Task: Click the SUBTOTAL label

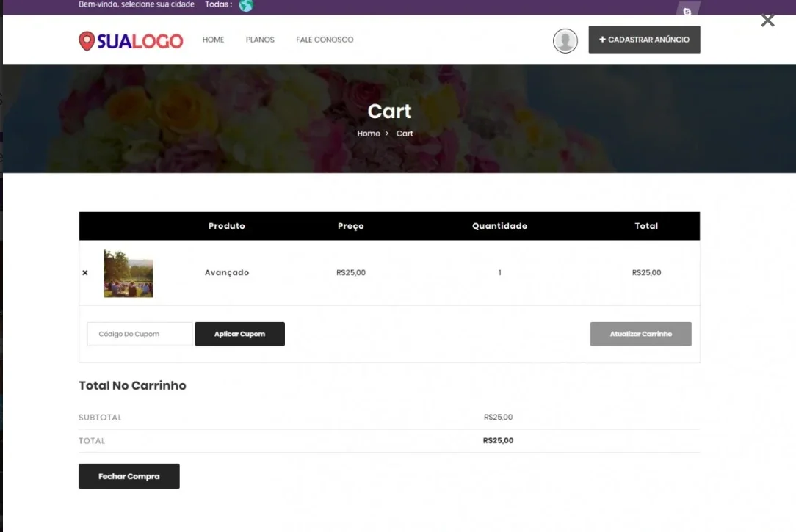Action: pyautogui.click(x=100, y=418)
